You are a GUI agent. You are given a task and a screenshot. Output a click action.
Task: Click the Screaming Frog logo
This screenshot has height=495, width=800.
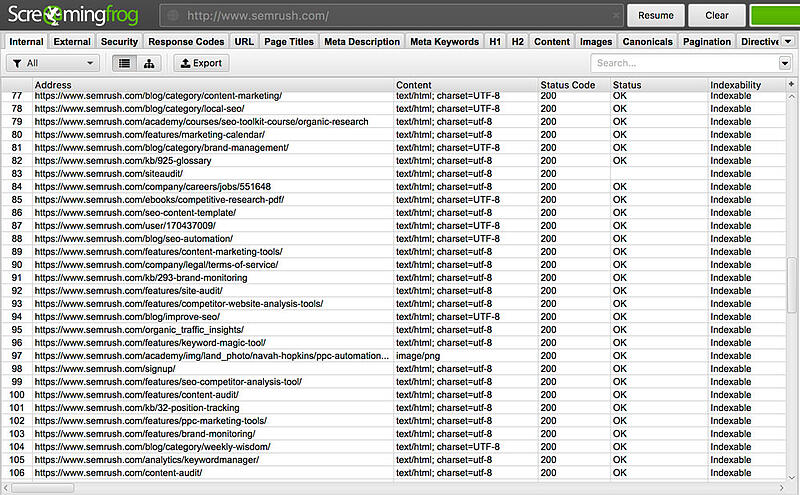(73, 15)
